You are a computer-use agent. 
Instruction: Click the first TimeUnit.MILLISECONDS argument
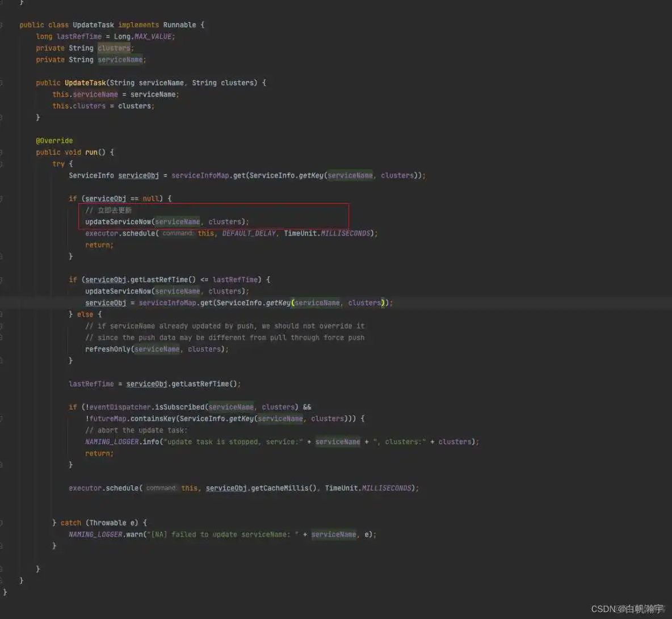pyautogui.click(x=327, y=233)
